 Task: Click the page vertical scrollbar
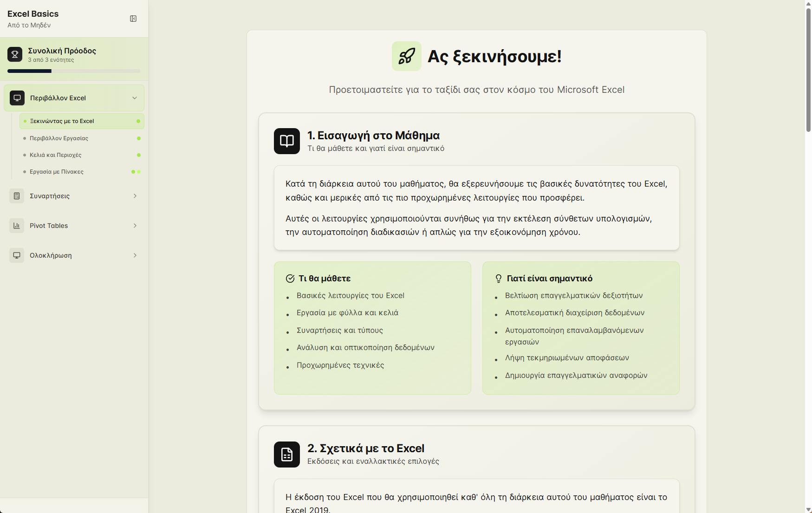coord(808,70)
